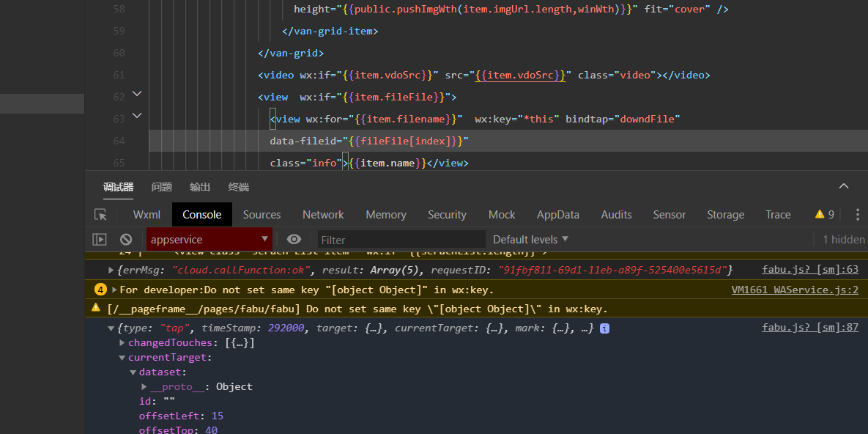Image resolution: width=868 pixels, height=434 pixels.
Task: Click the video tag on line 61
Action: click(x=484, y=75)
